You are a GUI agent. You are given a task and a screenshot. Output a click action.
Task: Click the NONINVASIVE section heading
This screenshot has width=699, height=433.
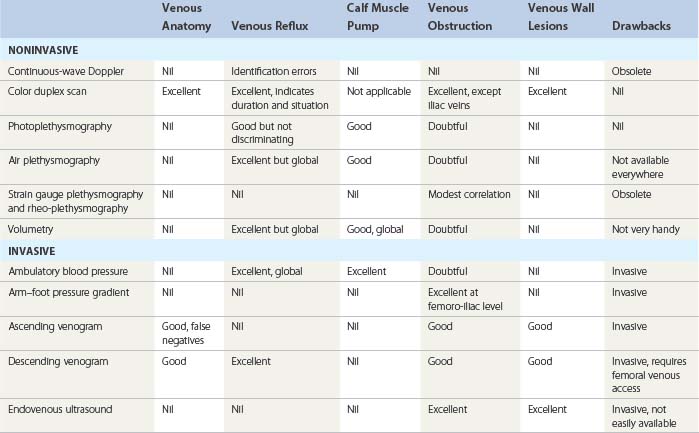[x=42, y=49]
